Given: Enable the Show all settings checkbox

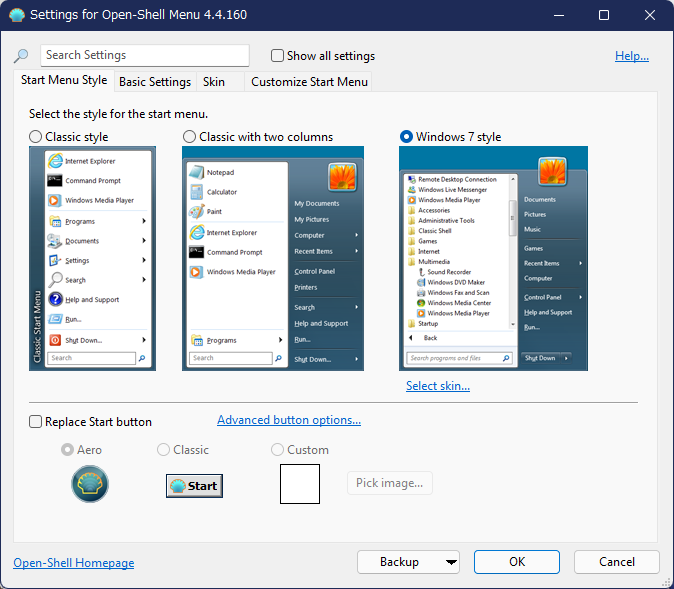Looking at the screenshot, I should click(277, 55).
